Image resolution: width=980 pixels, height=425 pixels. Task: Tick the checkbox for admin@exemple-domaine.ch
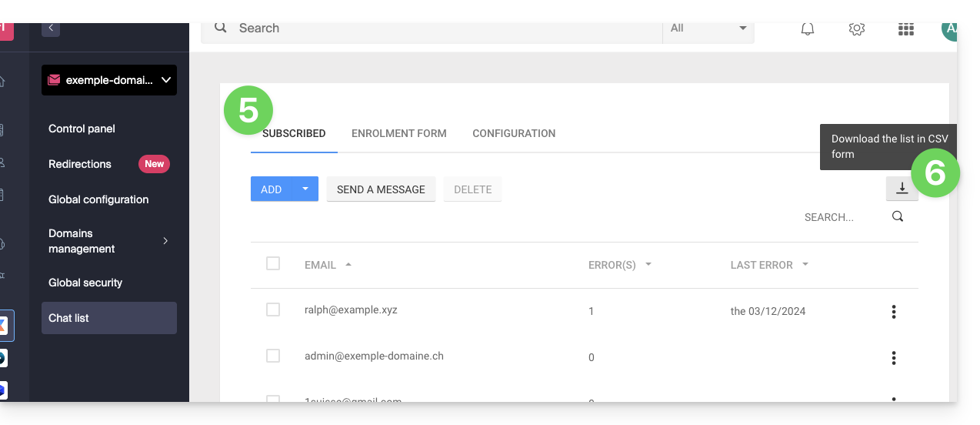273,356
